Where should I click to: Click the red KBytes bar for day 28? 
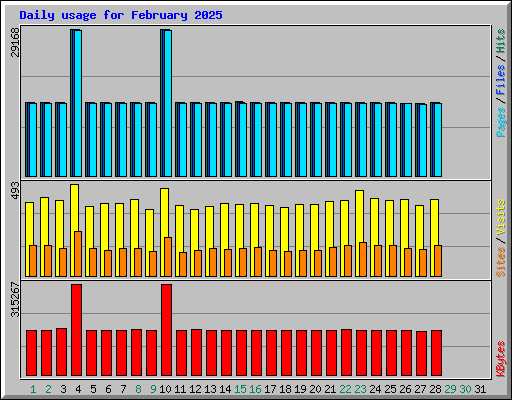tap(436, 353)
